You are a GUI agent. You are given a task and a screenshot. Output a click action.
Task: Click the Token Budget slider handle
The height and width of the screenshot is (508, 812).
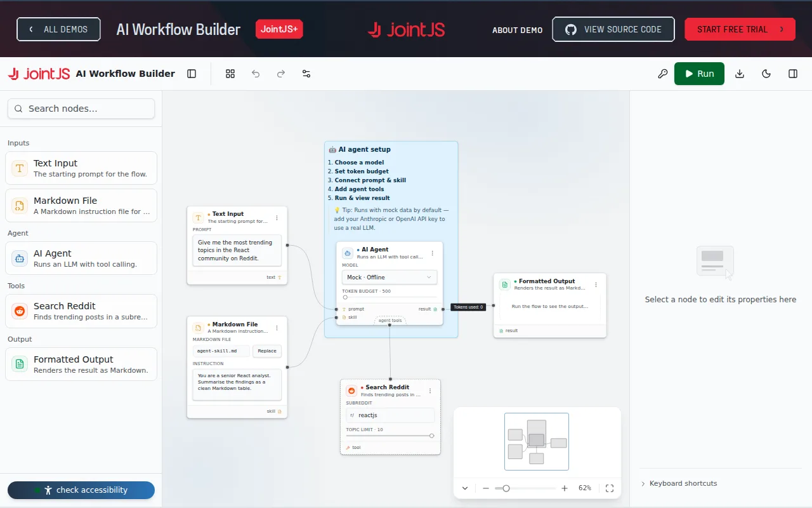(345, 297)
